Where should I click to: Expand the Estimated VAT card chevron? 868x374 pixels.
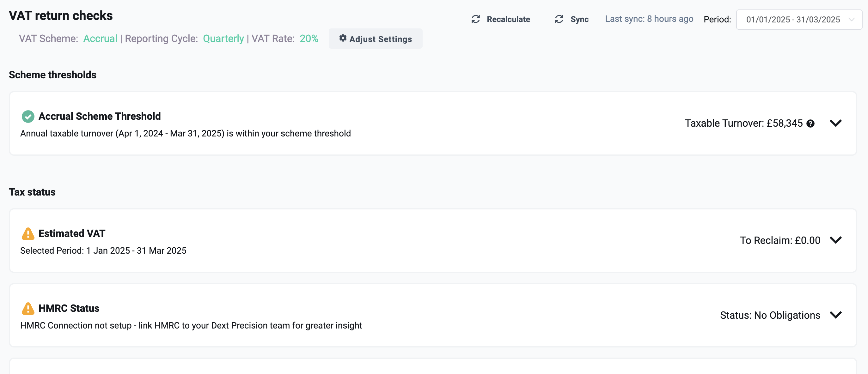coord(836,240)
